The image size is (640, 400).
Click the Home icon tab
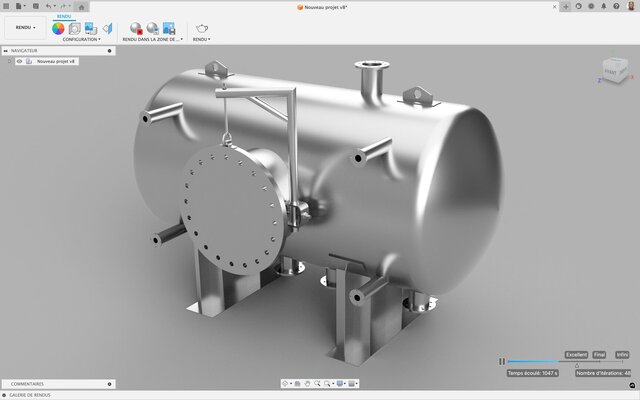point(80,6)
